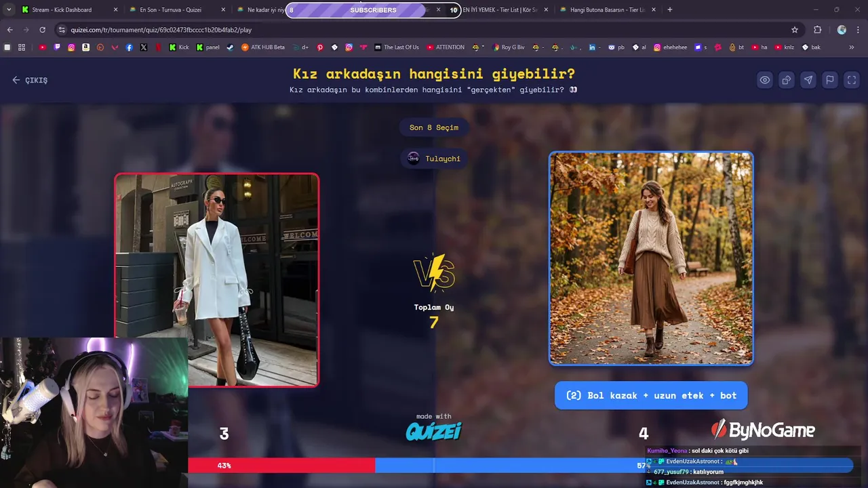The width and height of the screenshot is (868, 488).
Task: Open the Chrome profile avatar
Action: click(x=842, y=30)
